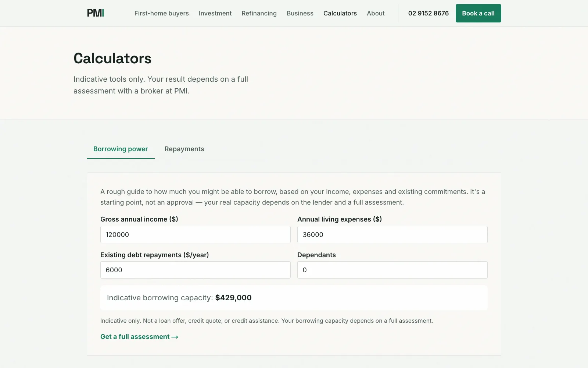Click the 'Gross annual income ($)' label
Viewport: 588px width, 368px height.
[x=139, y=219]
